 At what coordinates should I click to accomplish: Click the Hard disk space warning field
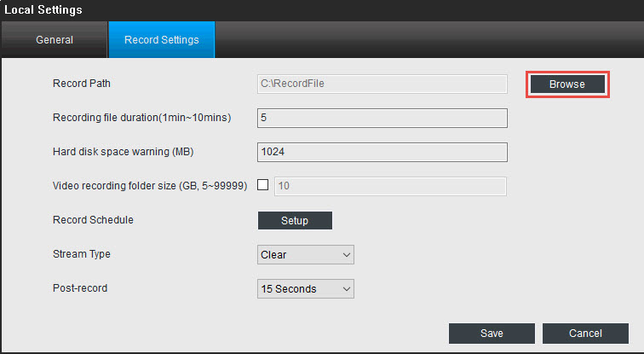pyautogui.click(x=382, y=152)
